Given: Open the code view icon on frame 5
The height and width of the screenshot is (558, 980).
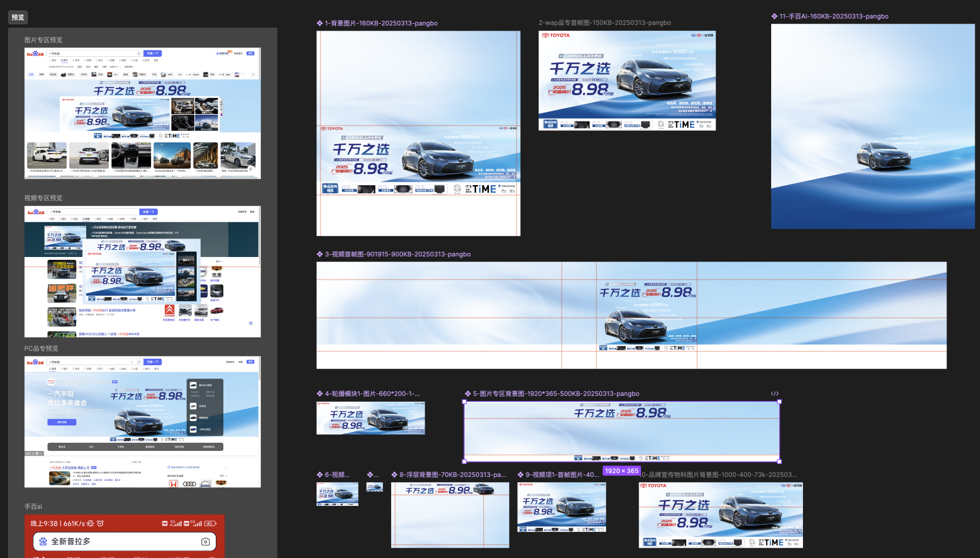Looking at the screenshot, I should [775, 394].
